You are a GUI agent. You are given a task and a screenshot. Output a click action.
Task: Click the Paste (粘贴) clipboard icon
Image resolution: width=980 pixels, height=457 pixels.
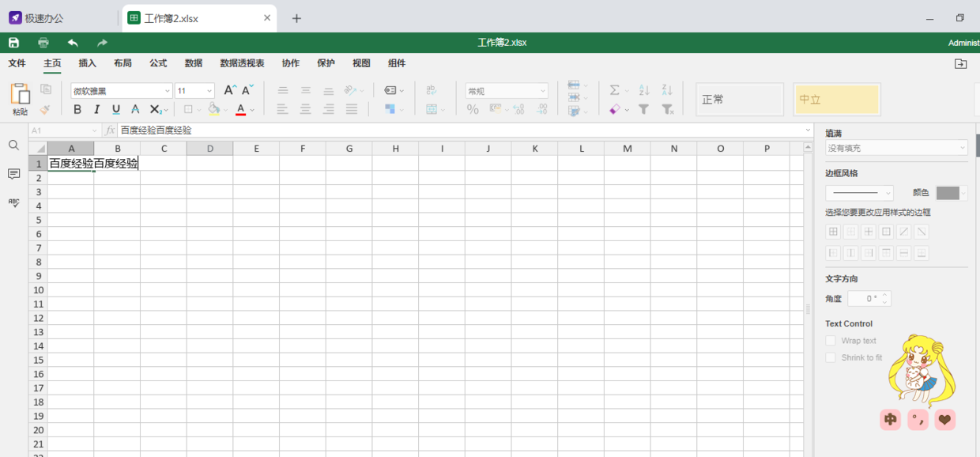click(20, 94)
